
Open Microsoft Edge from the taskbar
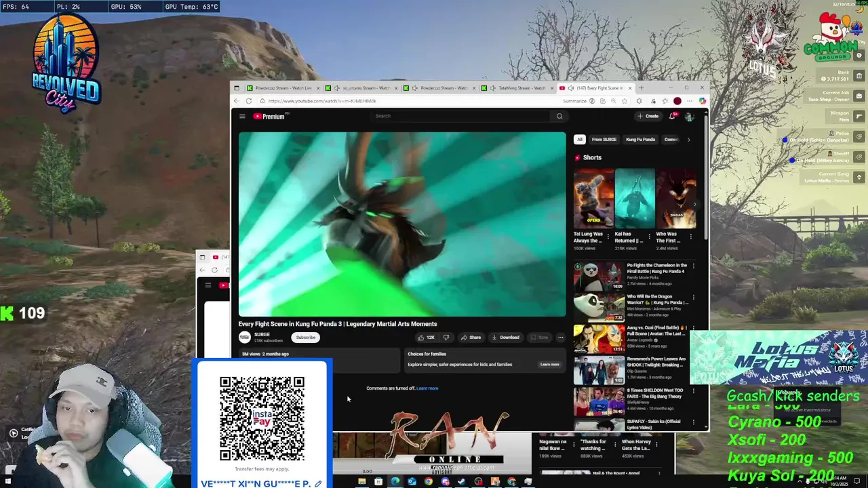point(395,482)
